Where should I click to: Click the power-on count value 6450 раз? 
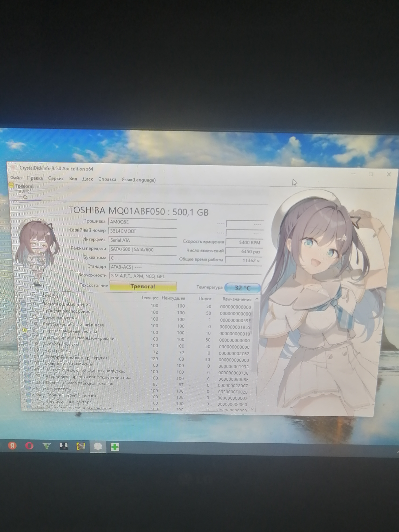(244, 251)
